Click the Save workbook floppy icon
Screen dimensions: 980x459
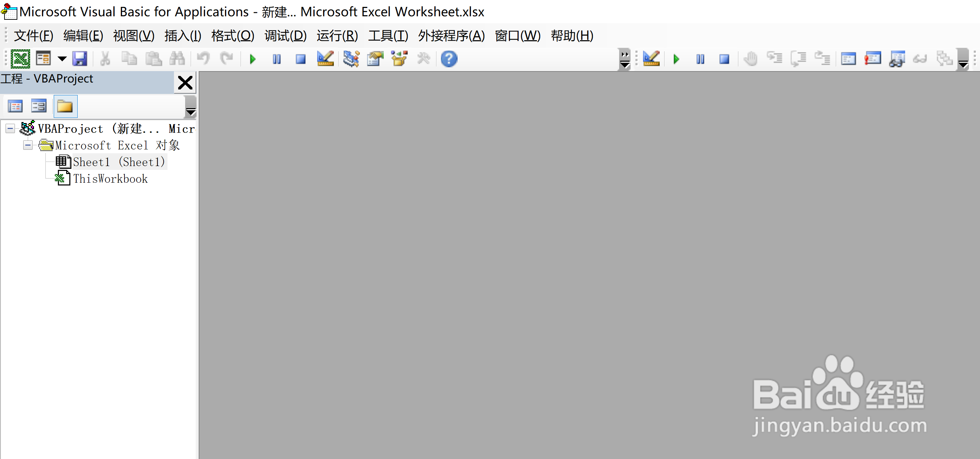80,59
